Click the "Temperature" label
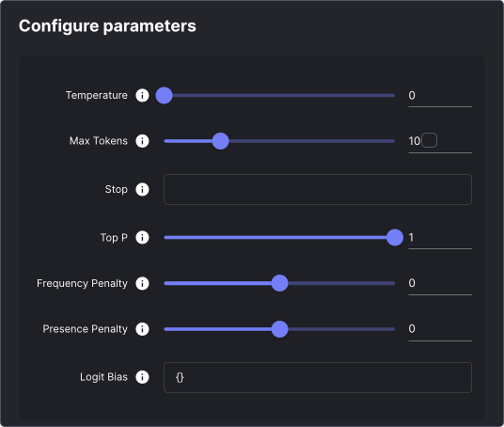 [97, 95]
